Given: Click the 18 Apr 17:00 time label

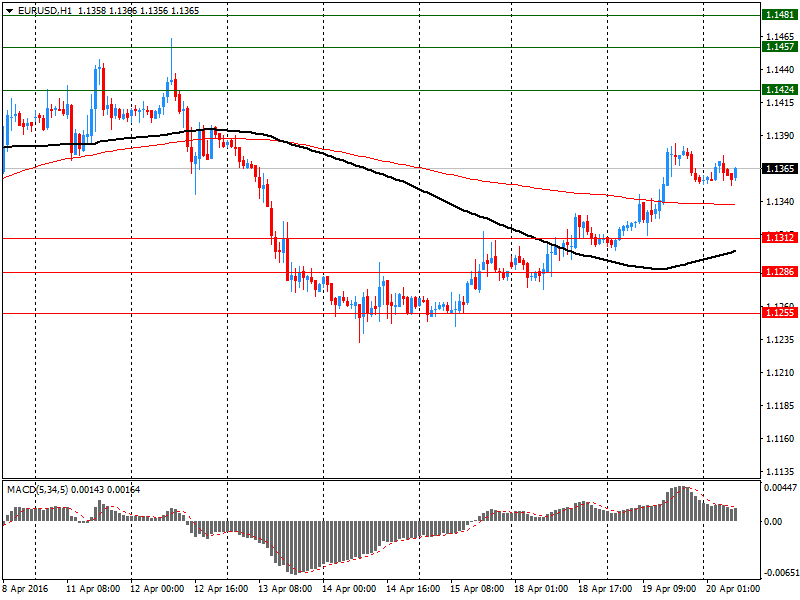Looking at the screenshot, I should point(605,589).
